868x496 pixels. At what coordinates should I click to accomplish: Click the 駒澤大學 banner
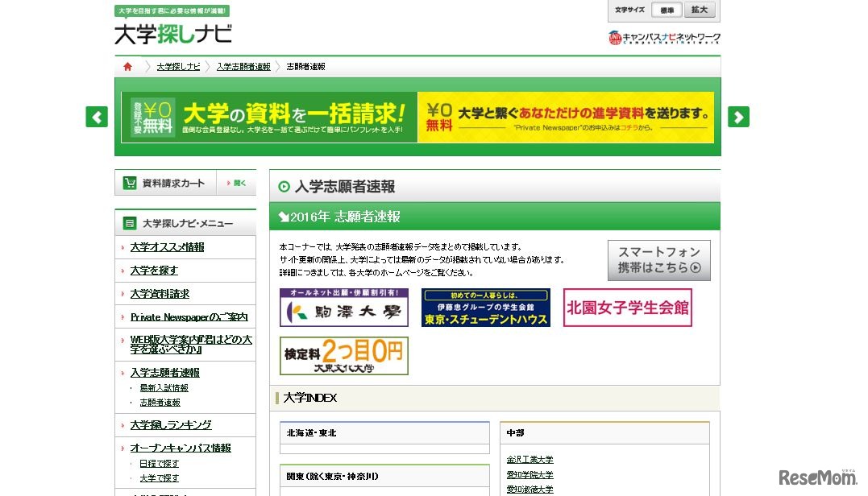[345, 308]
